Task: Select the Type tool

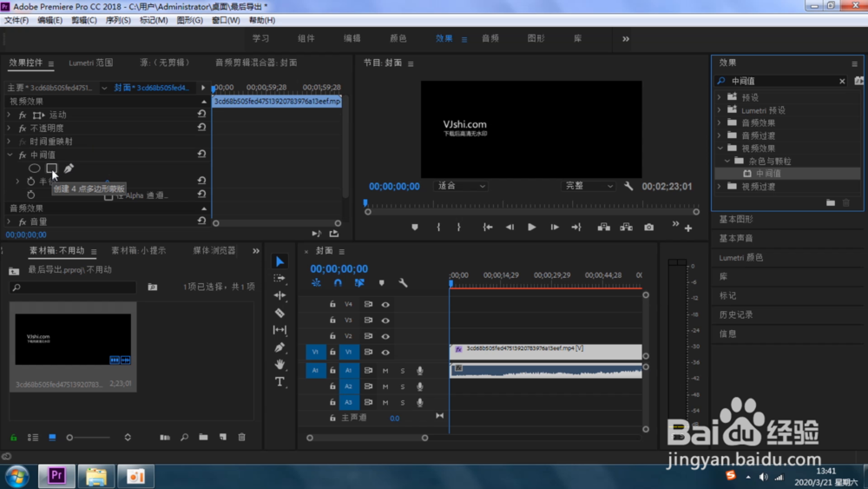Action: [279, 381]
